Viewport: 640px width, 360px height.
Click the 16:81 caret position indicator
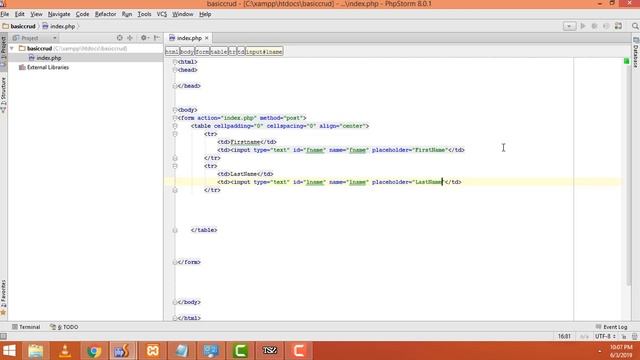(x=564, y=337)
